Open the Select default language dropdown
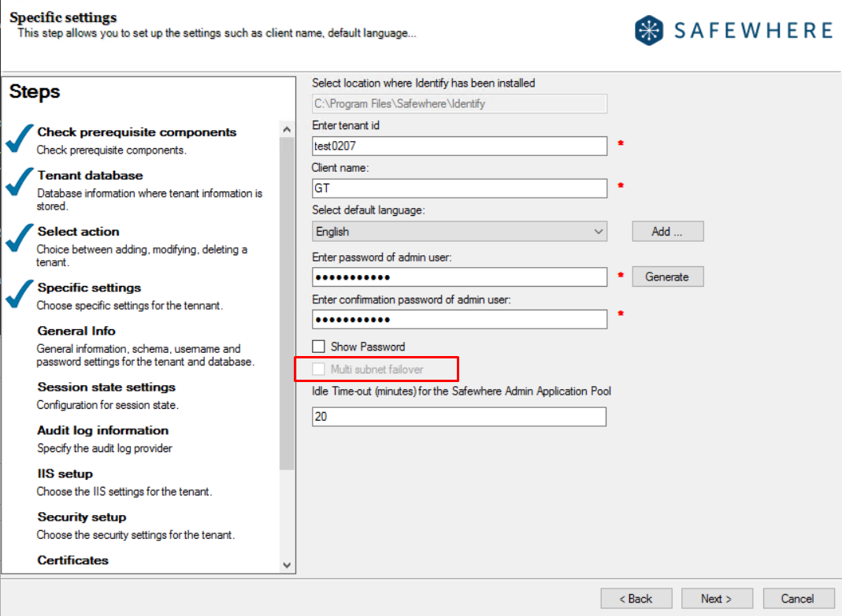The image size is (842, 616). (x=459, y=232)
